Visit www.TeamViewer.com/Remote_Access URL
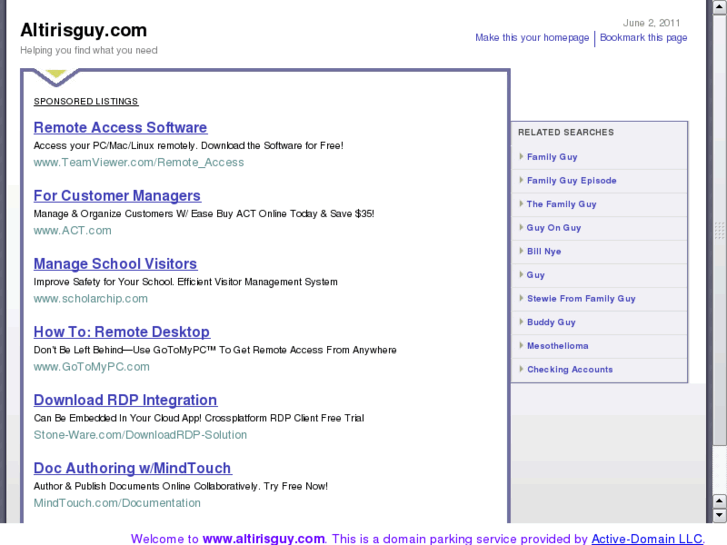Screen dimensions: 727x545 click(139, 162)
